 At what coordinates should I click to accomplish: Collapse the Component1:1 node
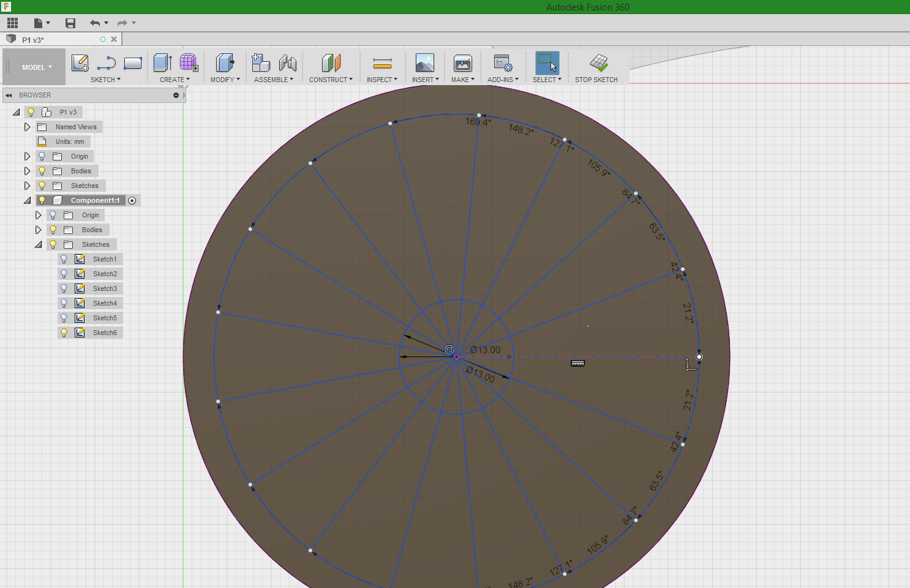(x=27, y=200)
